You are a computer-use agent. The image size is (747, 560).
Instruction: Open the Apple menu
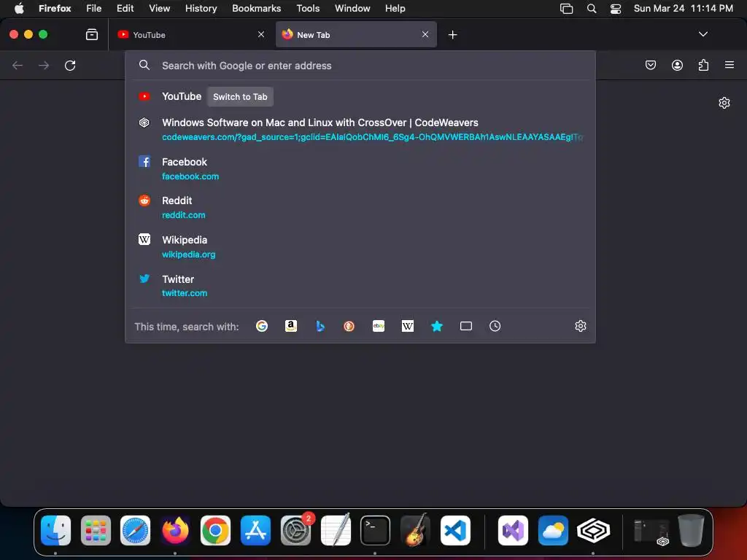click(x=19, y=9)
